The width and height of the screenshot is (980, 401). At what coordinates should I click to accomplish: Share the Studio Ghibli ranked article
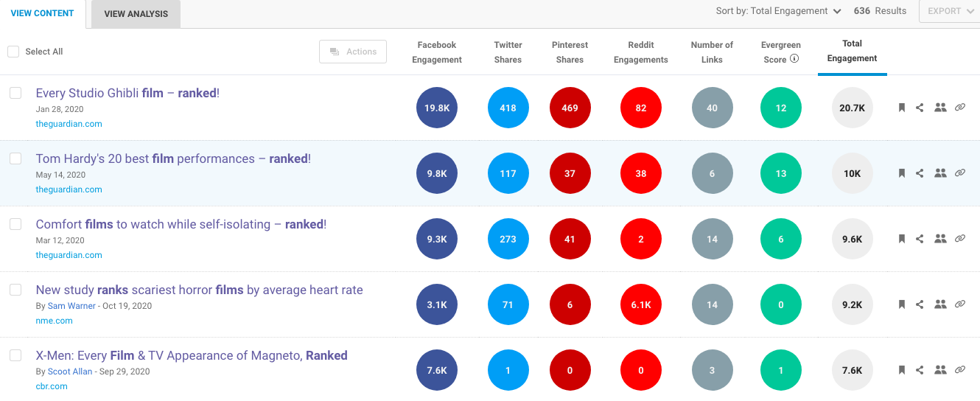(920, 108)
